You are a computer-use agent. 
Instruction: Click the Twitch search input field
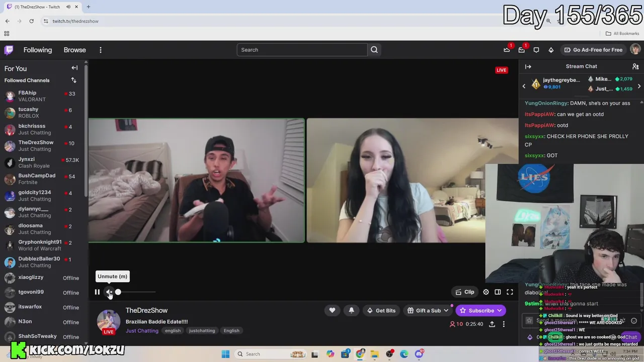(302, 50)
